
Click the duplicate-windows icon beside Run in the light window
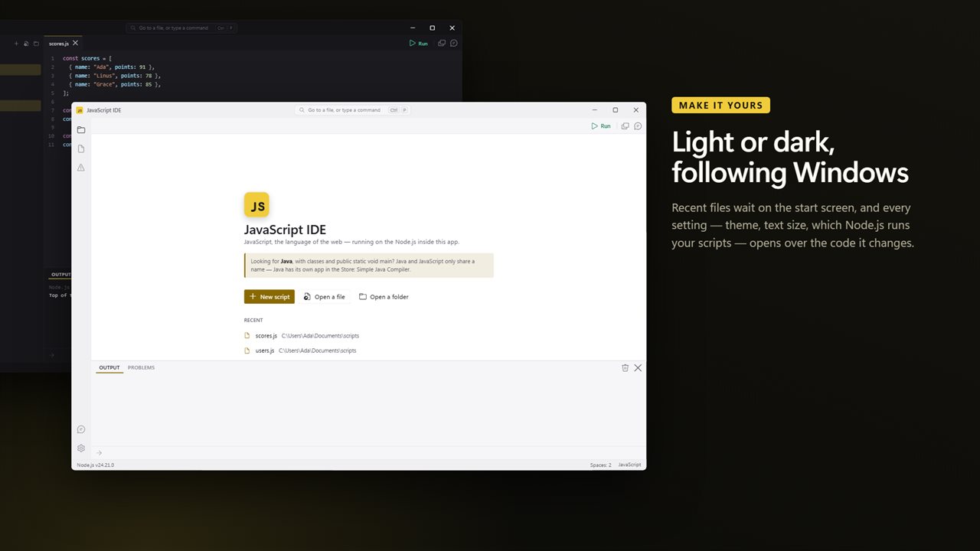click(625, 126)
